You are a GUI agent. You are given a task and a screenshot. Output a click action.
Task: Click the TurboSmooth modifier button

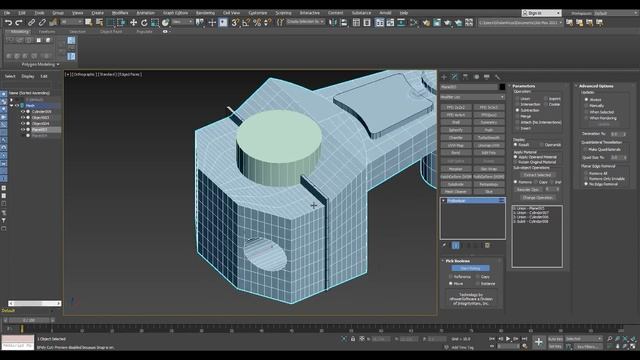pos(489,138)
